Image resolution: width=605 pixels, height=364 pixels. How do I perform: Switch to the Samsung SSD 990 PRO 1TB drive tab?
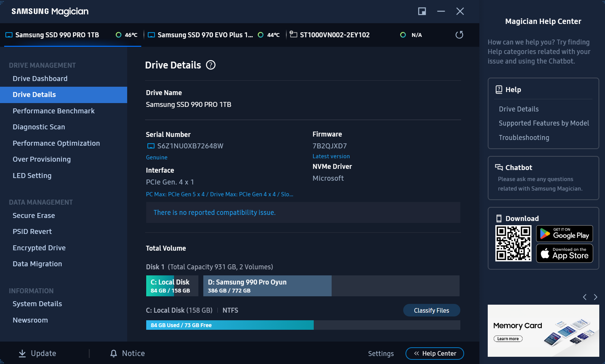point(73,35)
